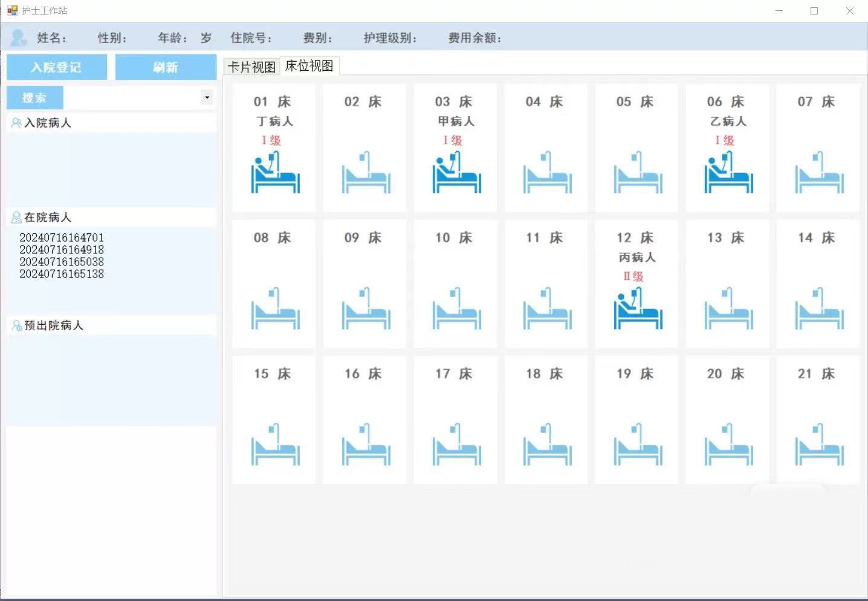Click the patient avatar icon beside 姓名
Viewport: 868px width, 601px height.
(x=19, y=37)
